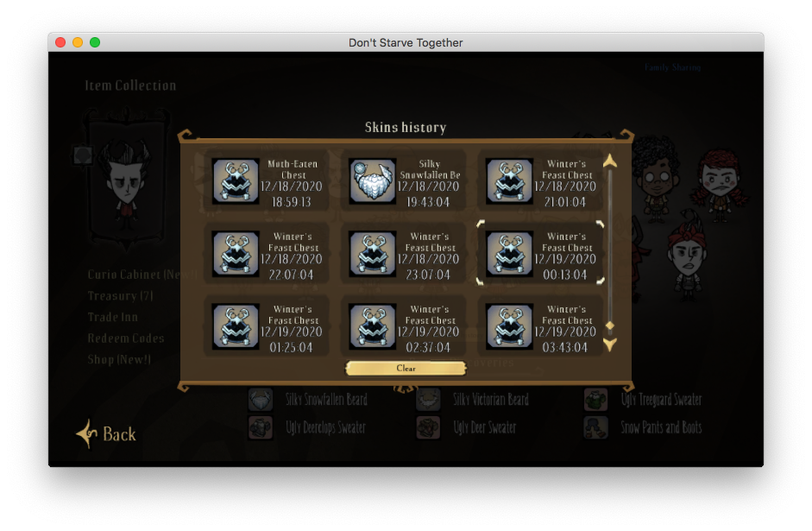812x531 pixels.
Task: Click the Ugly Deerclops Sweater label
Action: (325, 427)
